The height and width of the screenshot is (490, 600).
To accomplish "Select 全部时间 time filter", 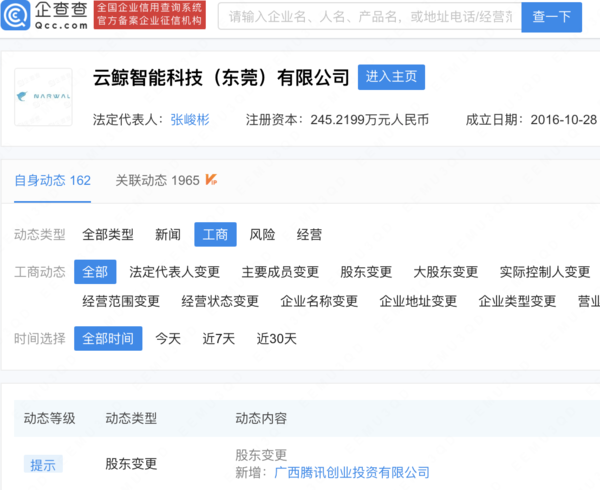I will click(x=108, y=339).
